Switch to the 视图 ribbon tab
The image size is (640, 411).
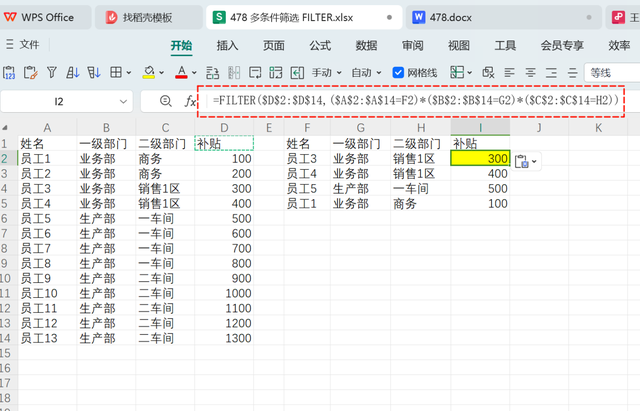(459, 45)
